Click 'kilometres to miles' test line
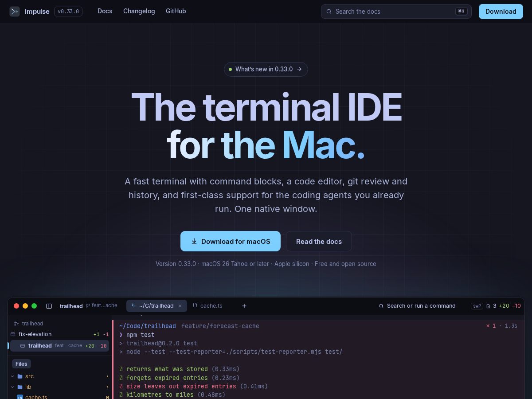This screenshot has width=532, height=399. 172,395
